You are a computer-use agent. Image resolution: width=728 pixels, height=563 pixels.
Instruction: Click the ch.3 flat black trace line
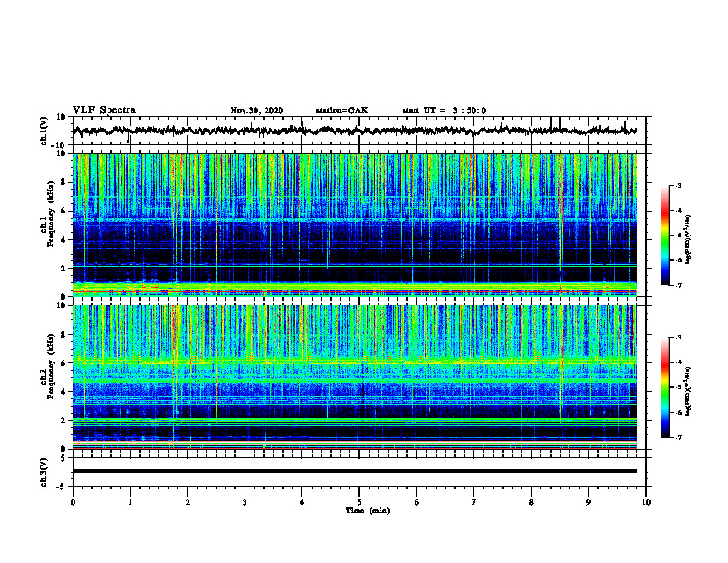(x=354, y=471)
